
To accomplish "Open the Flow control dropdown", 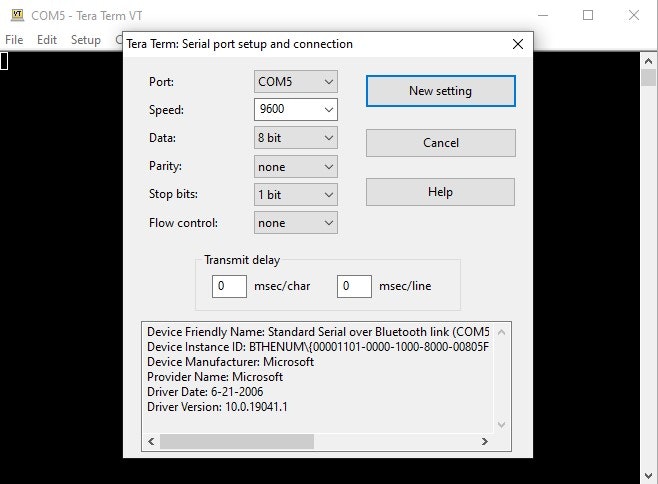I will pyautogui.click(x=295, y=223).
